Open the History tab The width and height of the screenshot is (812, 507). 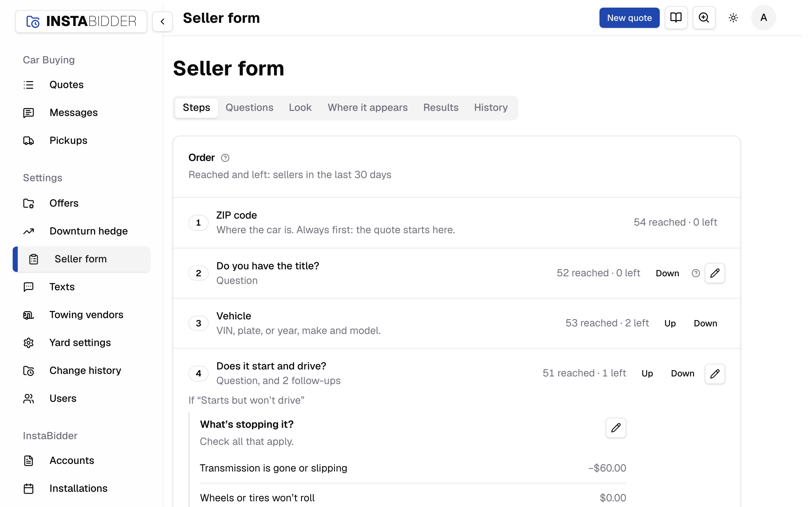[491, 108]
